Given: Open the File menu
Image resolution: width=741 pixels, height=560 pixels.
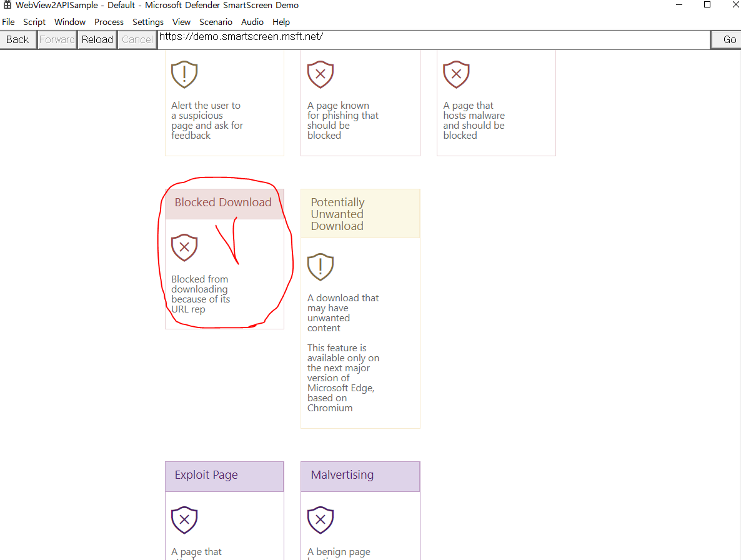Looking at the screenshot, I should 8,22.
